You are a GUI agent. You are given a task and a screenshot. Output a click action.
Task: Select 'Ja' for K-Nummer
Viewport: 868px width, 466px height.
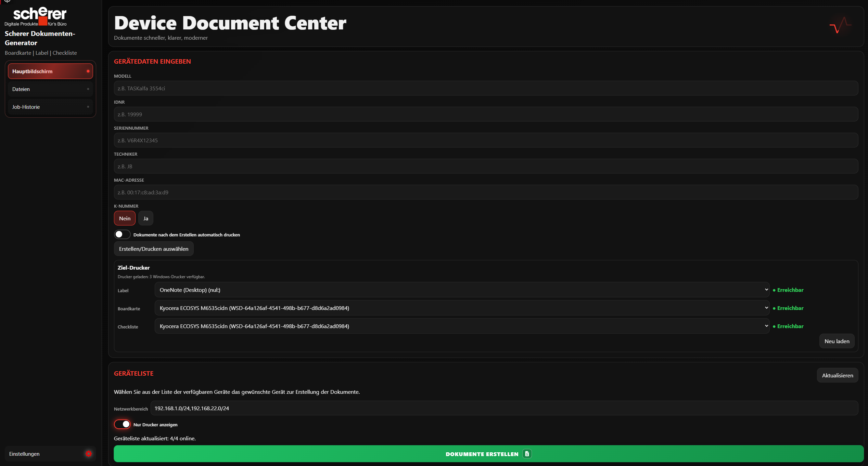145,218
